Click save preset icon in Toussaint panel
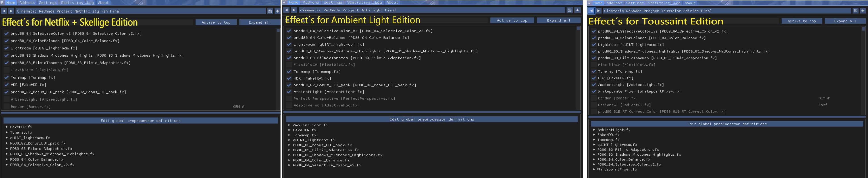Image resolution: width=868 pixels, height=178 pixels. (x=855, y=11)
